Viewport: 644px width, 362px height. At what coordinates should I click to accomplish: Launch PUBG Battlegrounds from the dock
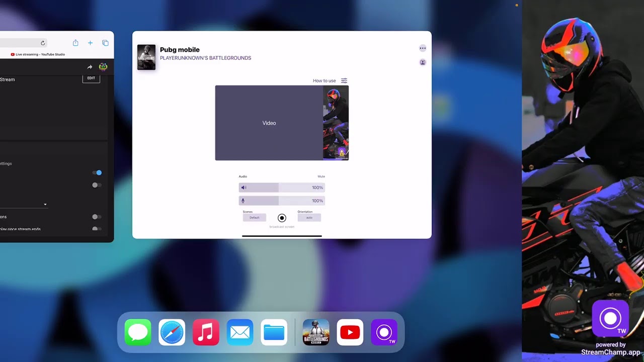pyautogui.click(x=316, y=332)
